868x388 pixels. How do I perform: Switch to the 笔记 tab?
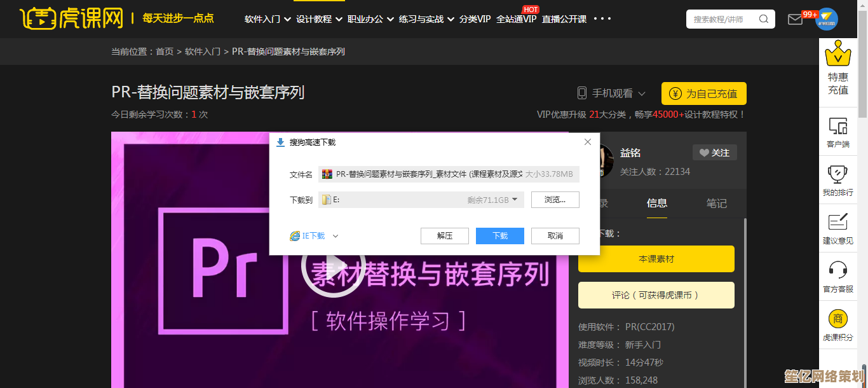pos(716,204)
